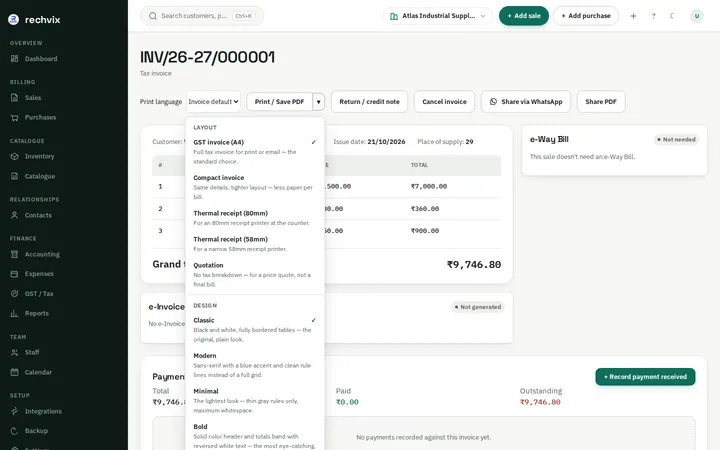Click the ₹360.00 row total
Image resolution: width=720 pixels, height=450 pixels.
click(x=425, y=209)
